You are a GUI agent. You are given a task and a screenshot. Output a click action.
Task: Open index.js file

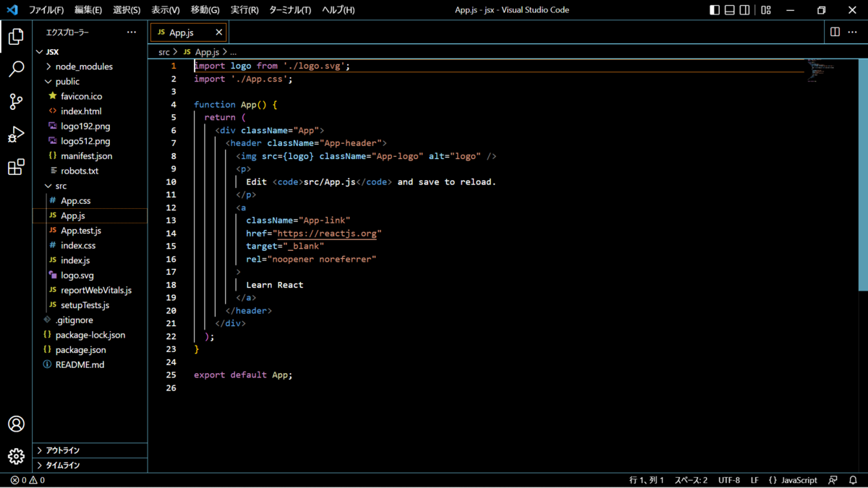90,260
